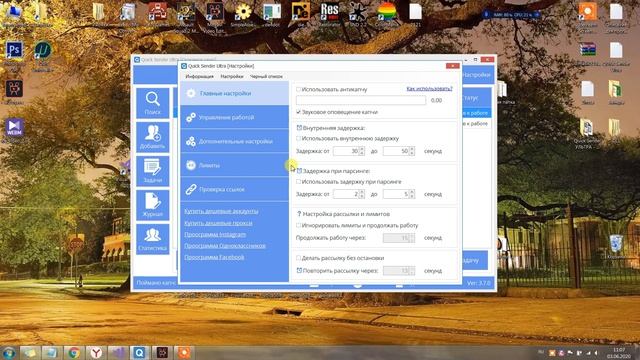Click Настройки button in main window header

(476, 75)
